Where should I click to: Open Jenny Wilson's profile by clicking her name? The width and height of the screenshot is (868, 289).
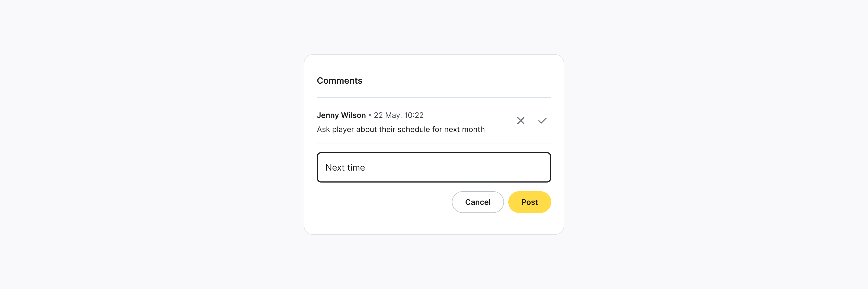click(x=341, y=115)
